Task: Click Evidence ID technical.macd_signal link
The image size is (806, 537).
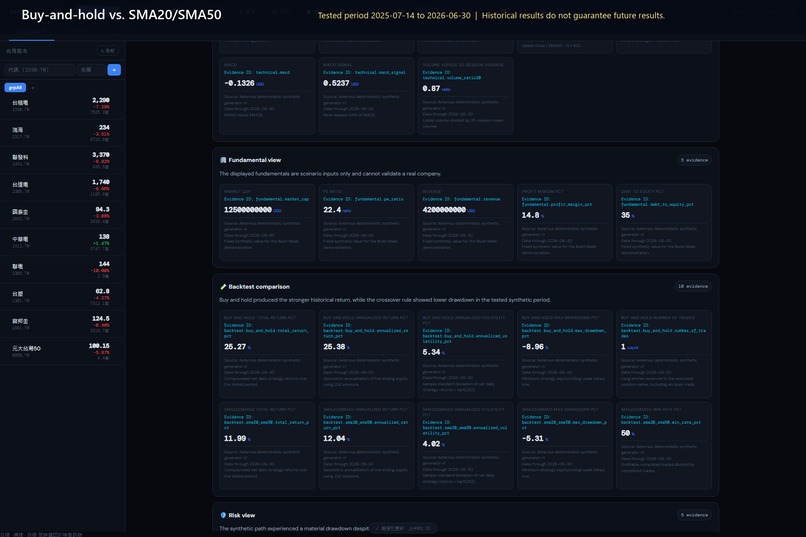Action: [x=364, y=72]
